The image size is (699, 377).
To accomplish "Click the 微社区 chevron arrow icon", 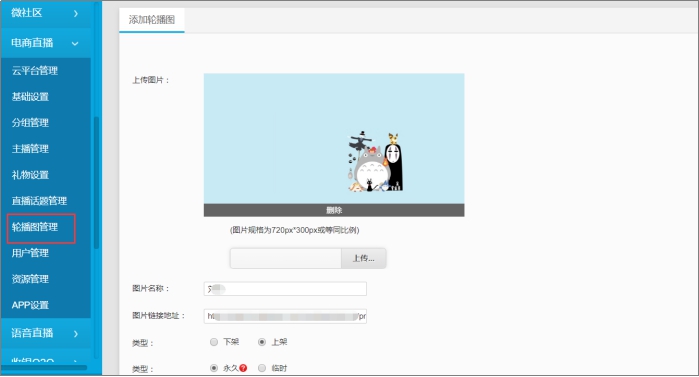I will tap(76, 14).
